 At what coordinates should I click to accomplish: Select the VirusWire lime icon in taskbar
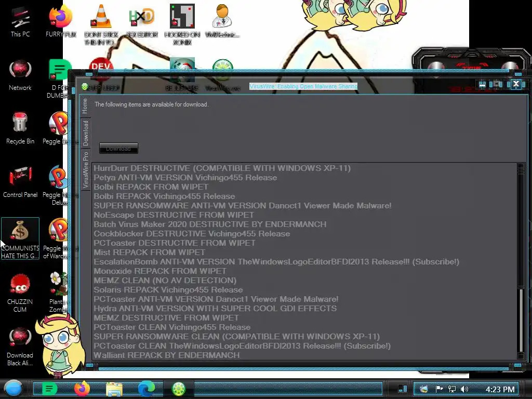point(179,389)
